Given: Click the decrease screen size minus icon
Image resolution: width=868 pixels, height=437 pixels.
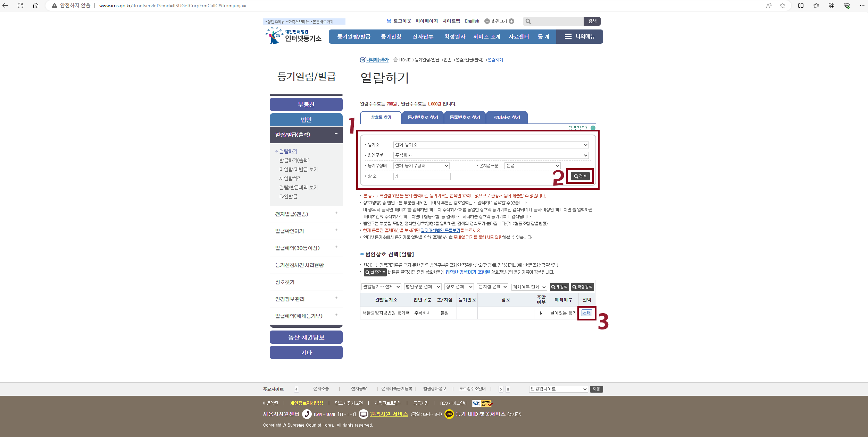Looking at the screenshot, I should (487, 21).
